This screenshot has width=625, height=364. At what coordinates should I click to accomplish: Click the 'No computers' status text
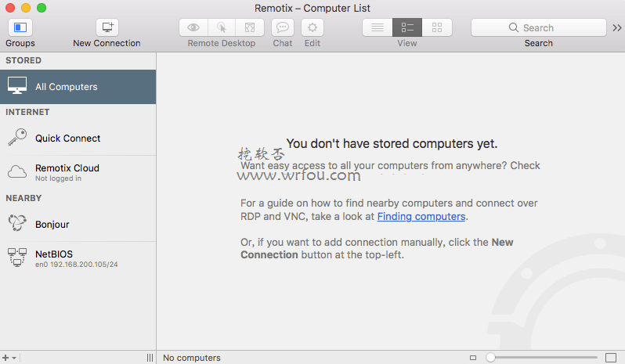pos(192,358)
